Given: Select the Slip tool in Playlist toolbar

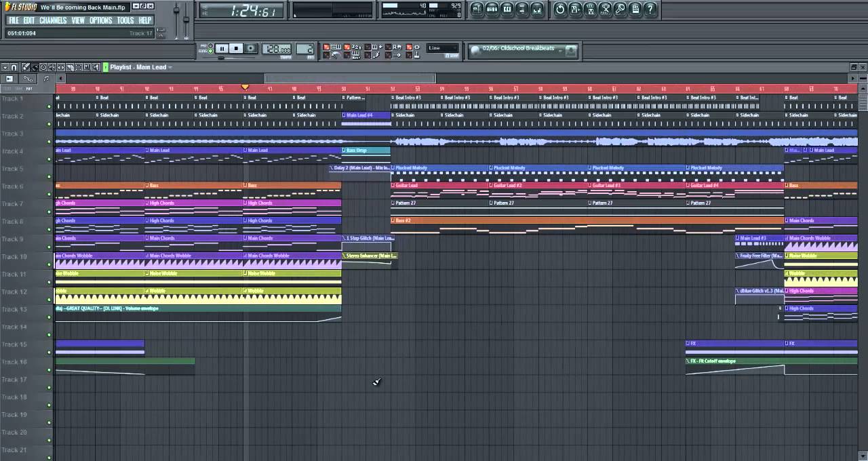Looking at the screenshot, I should (x=61, y=67).
